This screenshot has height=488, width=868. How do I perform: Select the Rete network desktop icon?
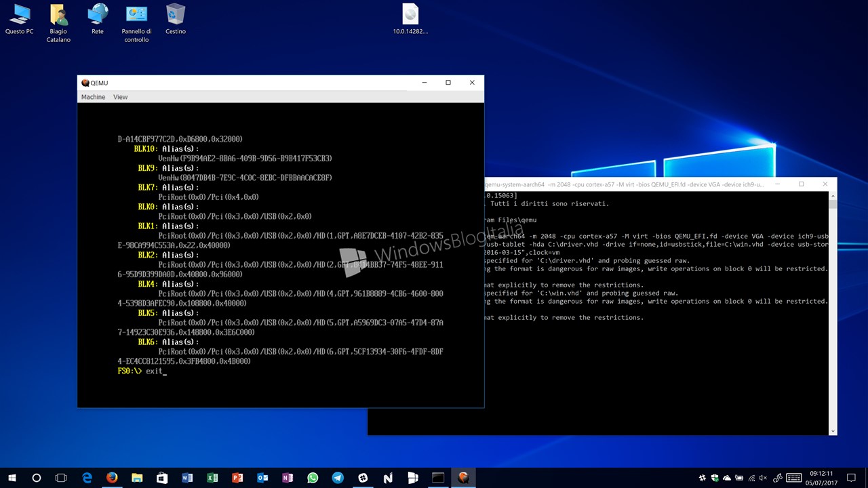point(98,19)
